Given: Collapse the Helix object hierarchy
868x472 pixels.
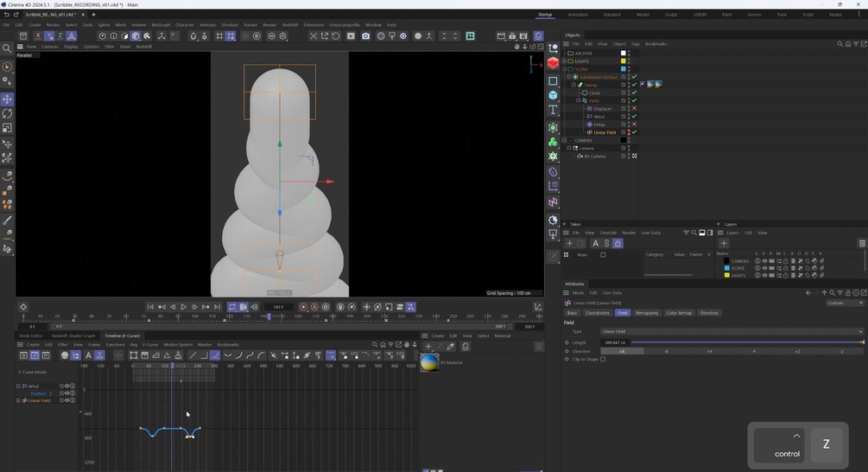Looking at the screenshot, I should point(578,101).
